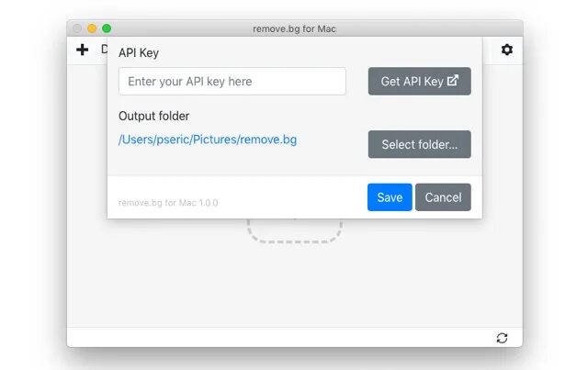Click the 'remove.bg for Mac' title bar
This screenshot has height=370, width=588.
point(294,28)
